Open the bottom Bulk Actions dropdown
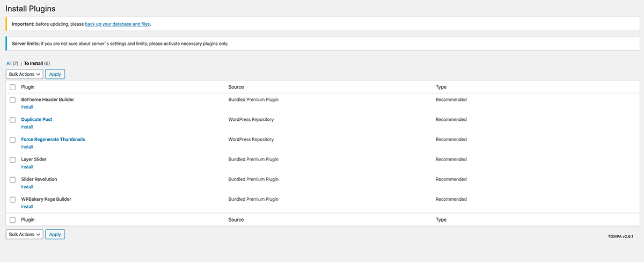Screen dimensions: 644x262 pos(25,234)
